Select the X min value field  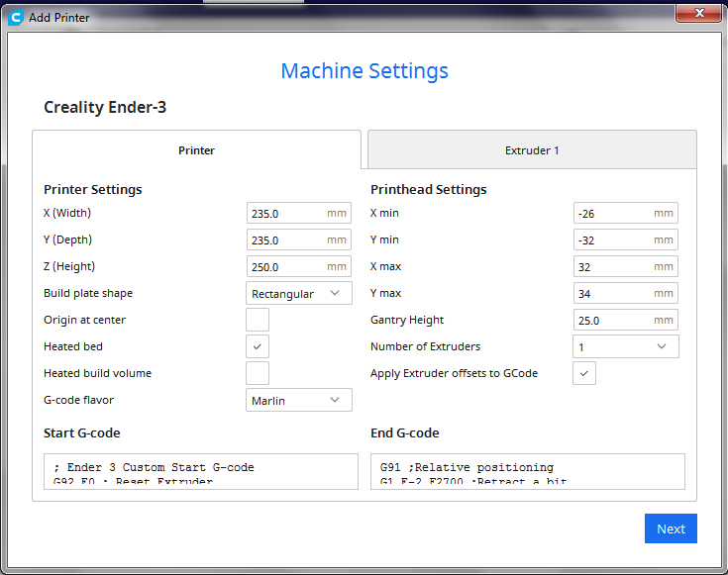coord(626,214)
